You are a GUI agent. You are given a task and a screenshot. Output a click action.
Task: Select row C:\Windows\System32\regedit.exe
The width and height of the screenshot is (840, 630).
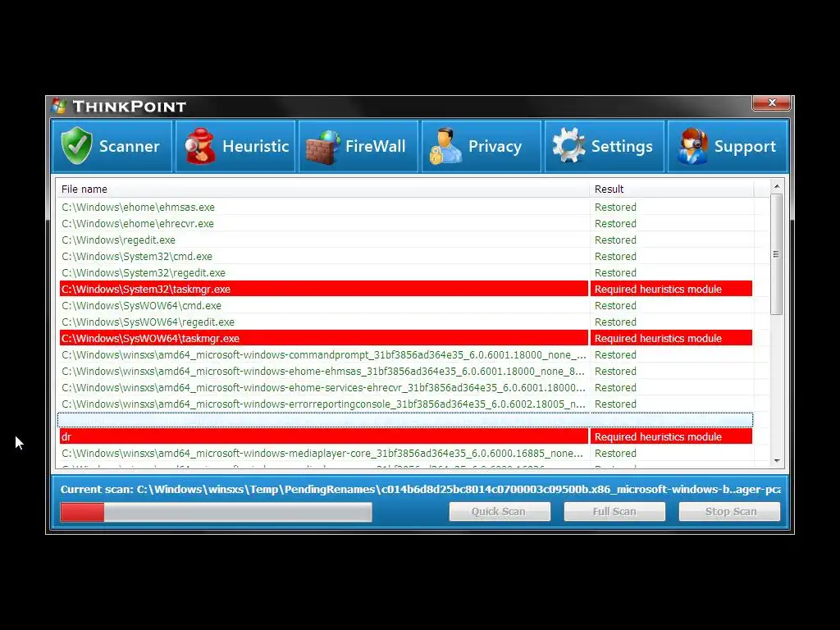(x=405, y=272)
